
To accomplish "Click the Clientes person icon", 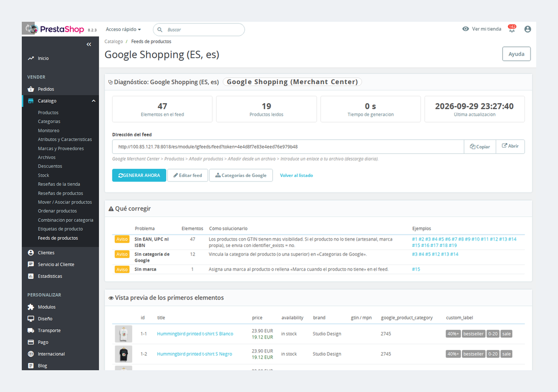I will [31, 253].
